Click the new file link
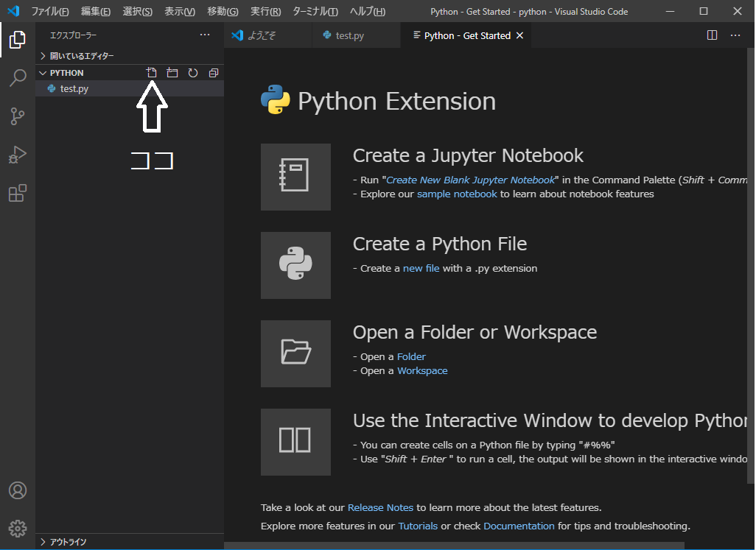756x550 pixels. (421, 268)
